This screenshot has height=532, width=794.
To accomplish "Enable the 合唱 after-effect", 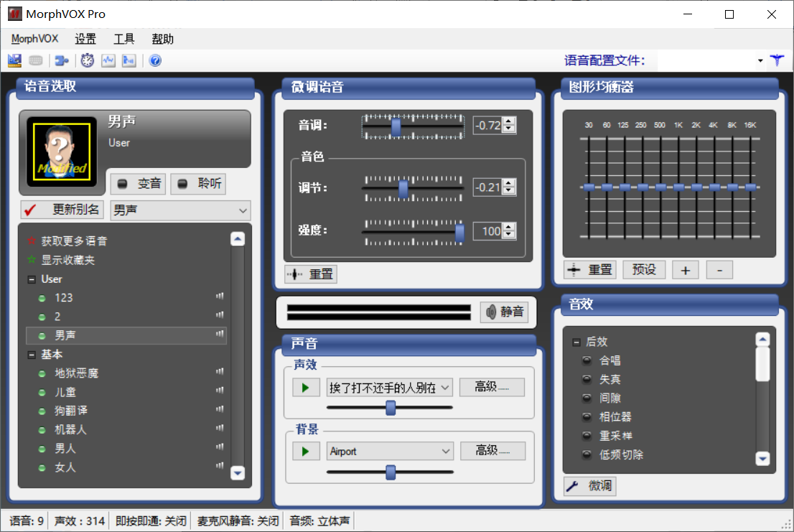I will [x=587, y=360].
